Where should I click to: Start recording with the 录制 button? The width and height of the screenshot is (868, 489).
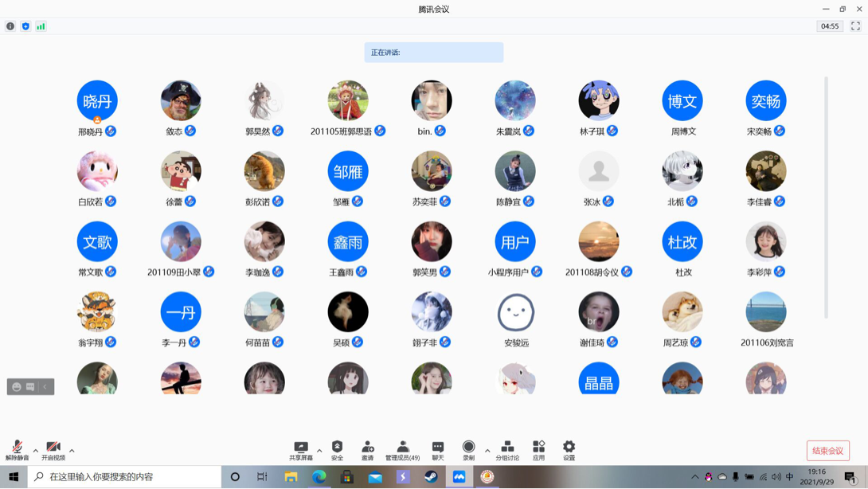click(x=468, y=450)
